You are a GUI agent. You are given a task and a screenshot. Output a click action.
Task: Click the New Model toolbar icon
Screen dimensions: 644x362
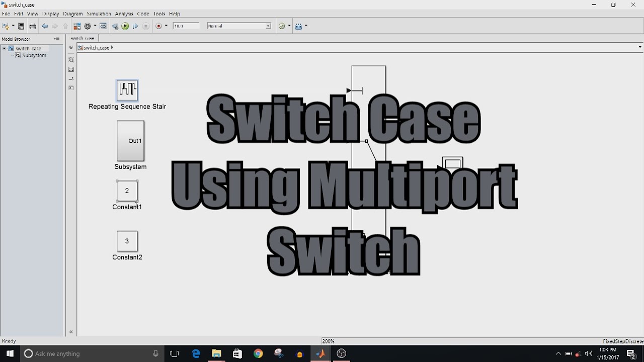pyautogui.click(x=6, y=26)
